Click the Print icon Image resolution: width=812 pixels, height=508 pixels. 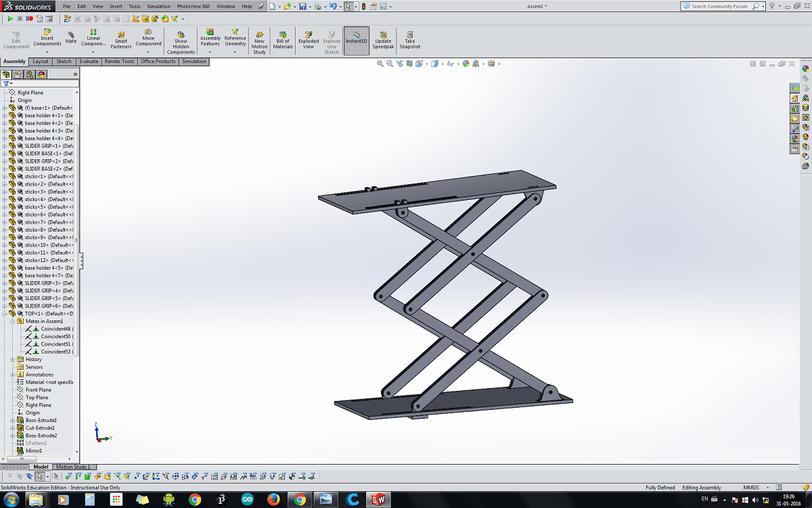(318, 6)
